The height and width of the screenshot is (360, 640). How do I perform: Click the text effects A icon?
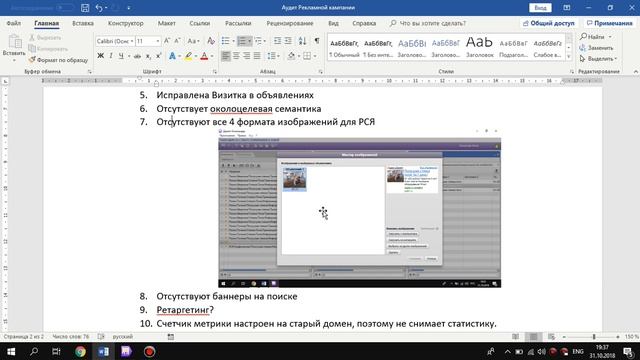172,56
